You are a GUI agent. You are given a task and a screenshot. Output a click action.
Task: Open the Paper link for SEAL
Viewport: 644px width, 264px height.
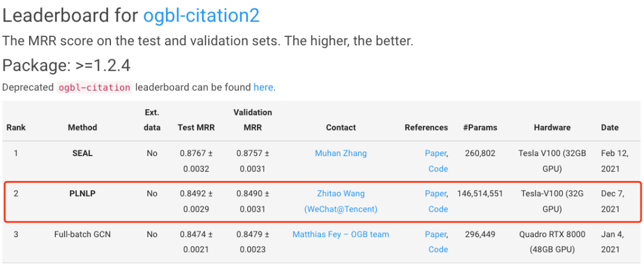tap(435, 153)
